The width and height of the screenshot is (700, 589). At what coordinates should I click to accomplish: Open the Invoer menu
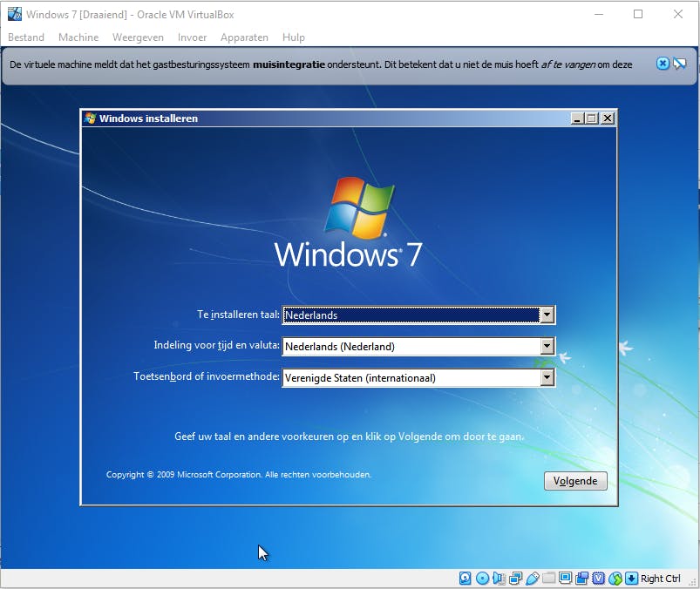[x=192, y=37]
